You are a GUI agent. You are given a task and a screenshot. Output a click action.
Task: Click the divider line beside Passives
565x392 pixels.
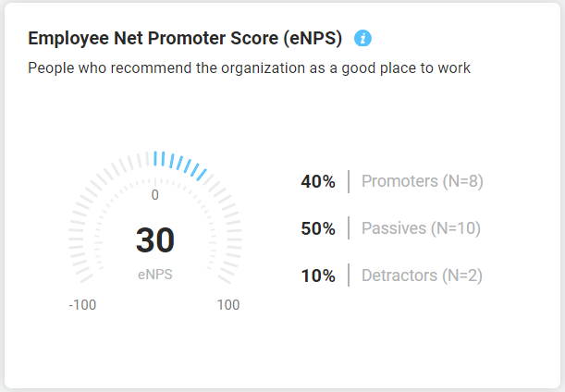coord(349,228)
